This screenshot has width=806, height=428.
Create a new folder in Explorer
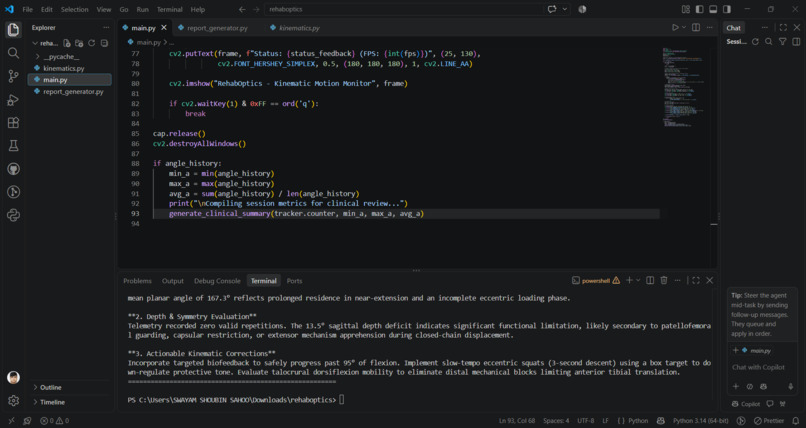(x=79, y=43)
